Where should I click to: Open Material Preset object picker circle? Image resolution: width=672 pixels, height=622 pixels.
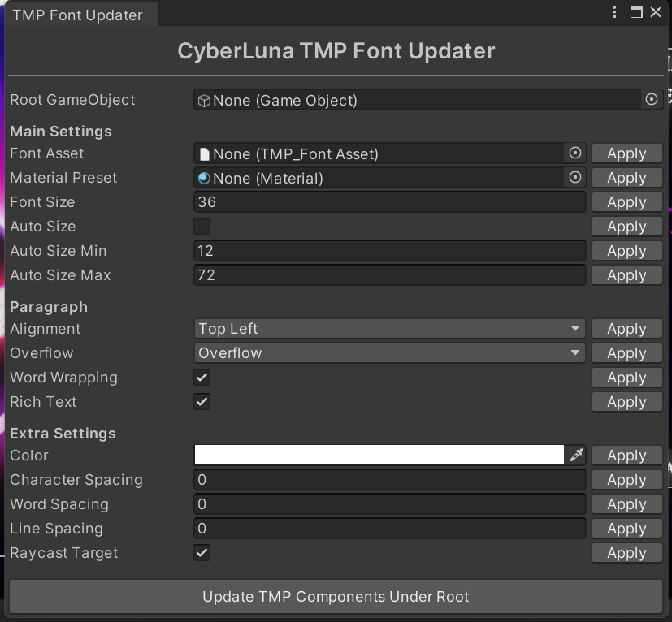(575, 178)
